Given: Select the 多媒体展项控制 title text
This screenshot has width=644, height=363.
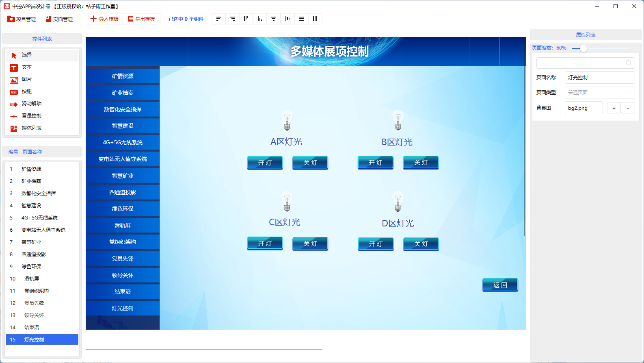Looking at the screenshot, I should pos(329,51).
